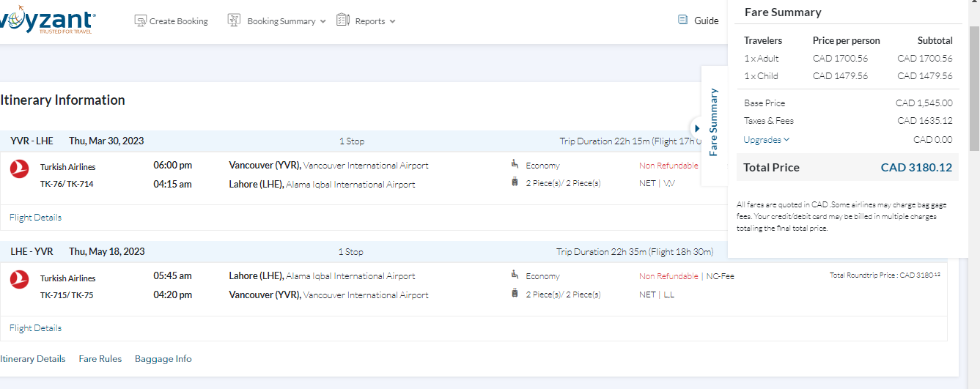
Task: Click the Create Booking icon
Action: pyautogui.click(x=141, y=21)
